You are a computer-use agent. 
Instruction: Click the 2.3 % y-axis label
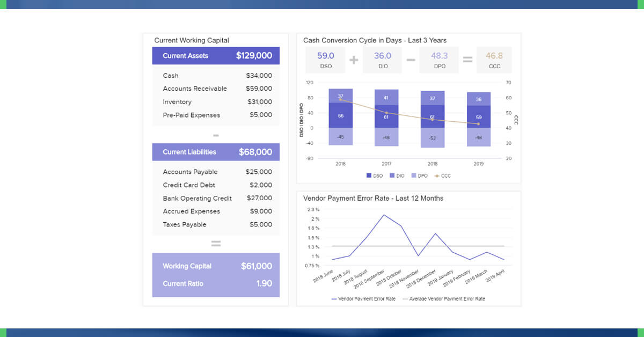(313, 209)
